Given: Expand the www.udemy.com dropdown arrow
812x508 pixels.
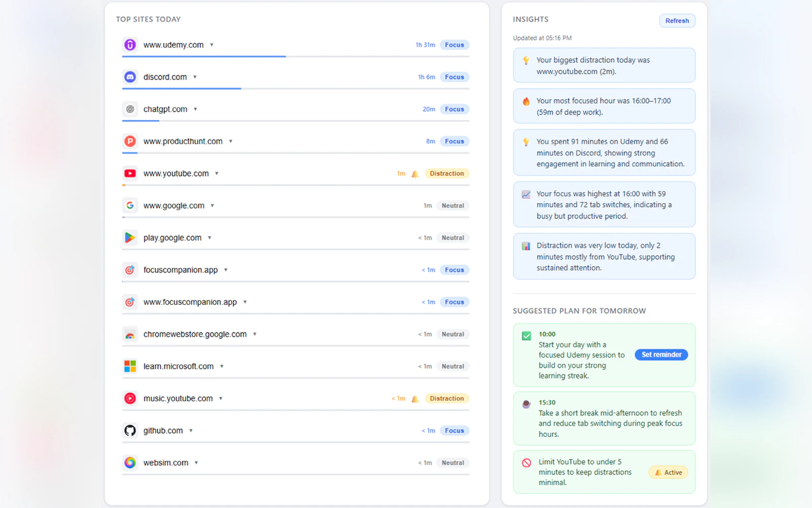Looking at the screenshot, I should pos(212,45).
